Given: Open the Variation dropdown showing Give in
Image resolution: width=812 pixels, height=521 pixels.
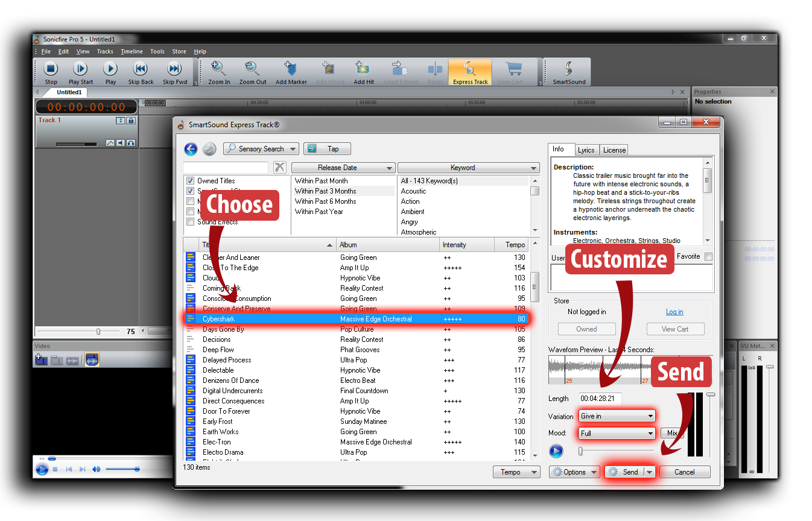Looking at the screenshot, I should 617,416.
